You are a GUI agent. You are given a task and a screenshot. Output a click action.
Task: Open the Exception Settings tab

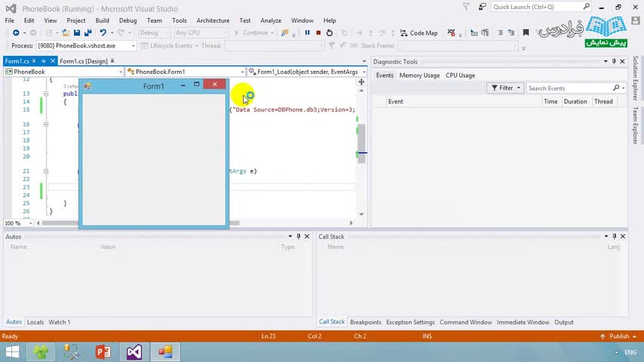point(410,322)
